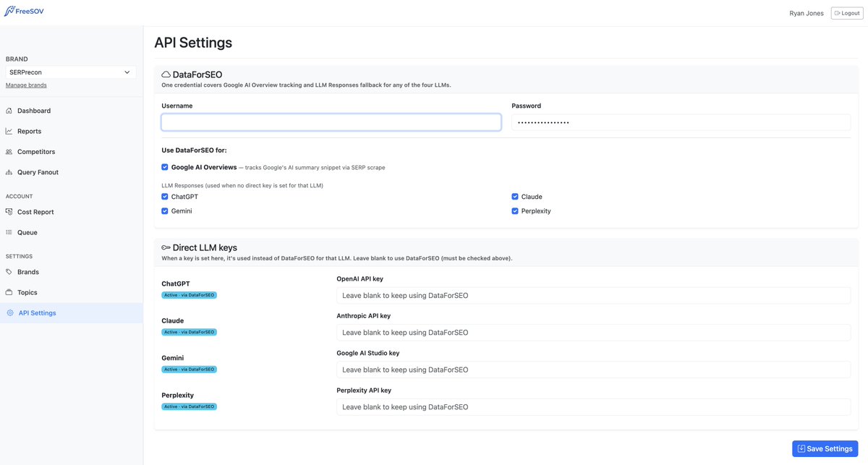Click Gemini Active via DataForSEO badge

pos(189,370)
